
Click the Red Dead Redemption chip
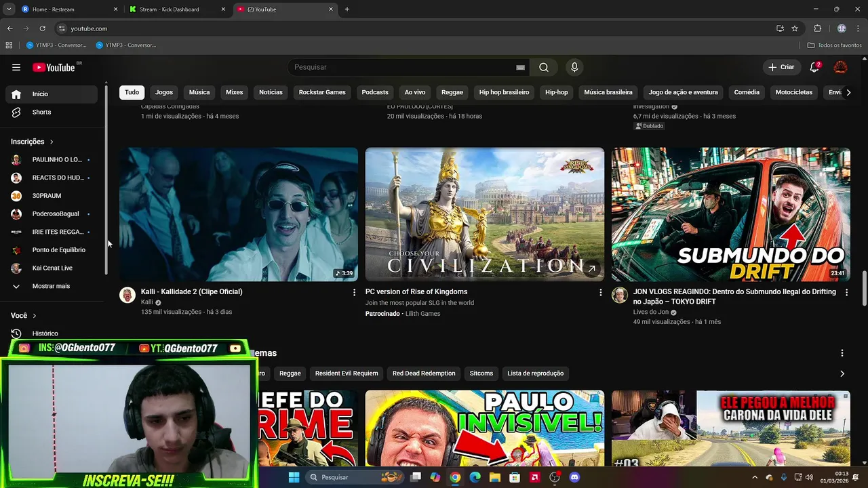(424, 373)
